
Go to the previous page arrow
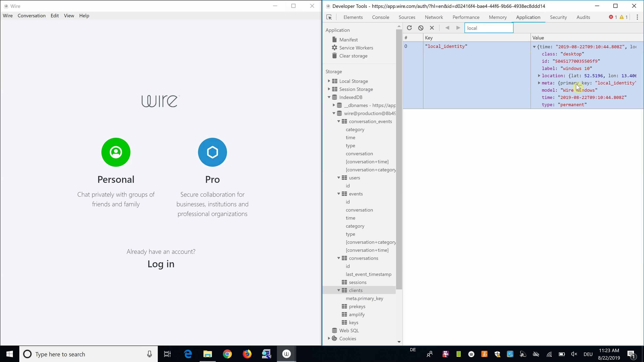[x=447, y=28]
